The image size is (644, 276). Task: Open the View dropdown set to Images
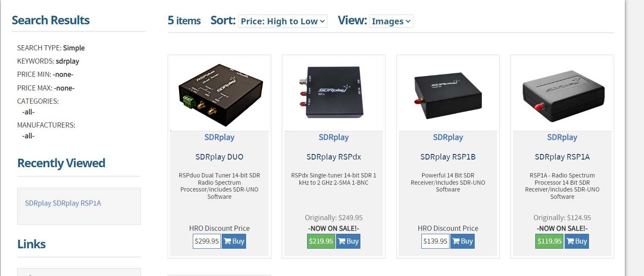tap(391, 21)
